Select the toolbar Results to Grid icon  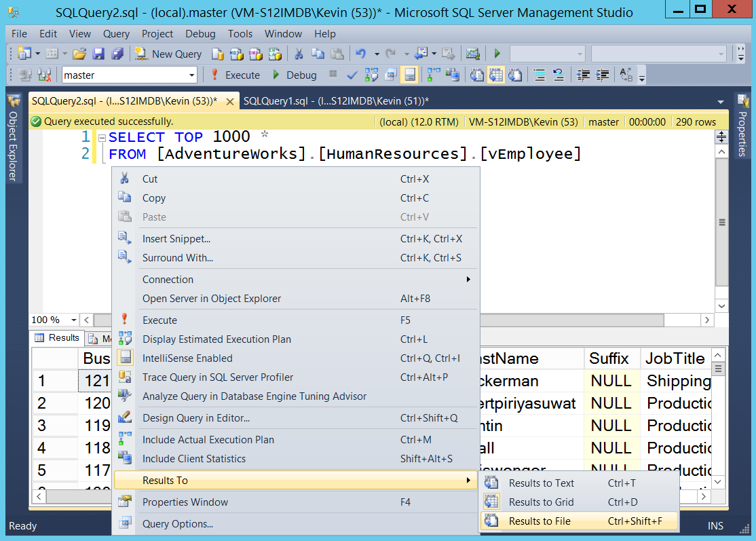point(496,75)
